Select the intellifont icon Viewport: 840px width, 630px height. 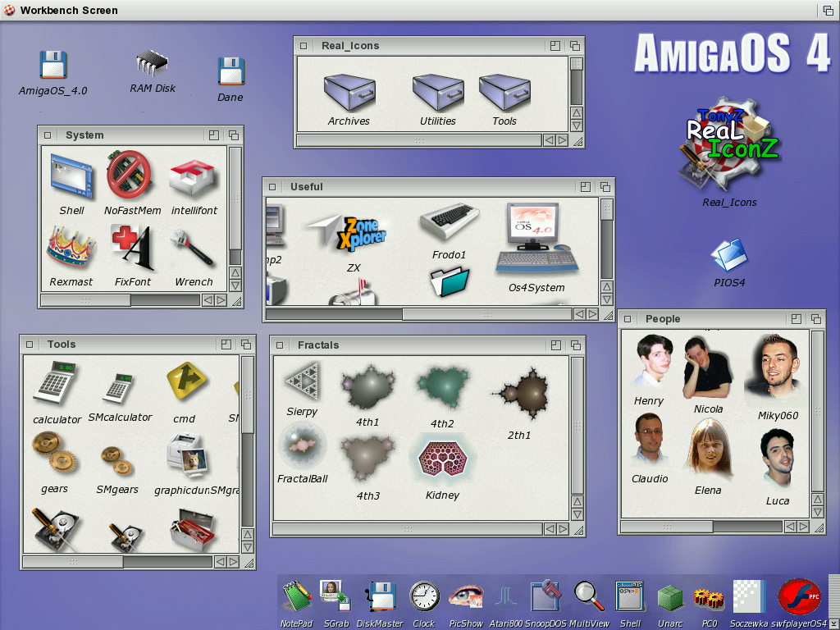tap(194, 178)
